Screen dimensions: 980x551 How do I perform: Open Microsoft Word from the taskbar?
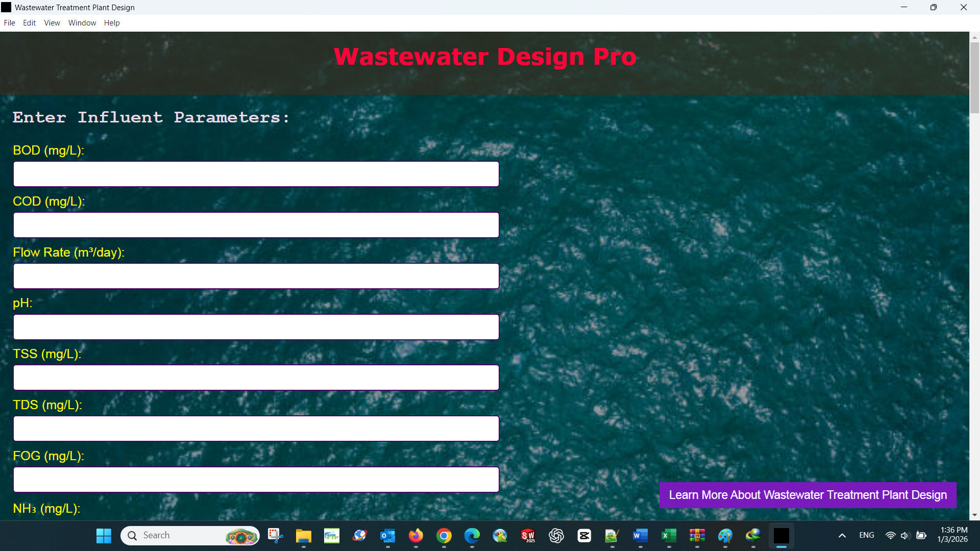640,536
